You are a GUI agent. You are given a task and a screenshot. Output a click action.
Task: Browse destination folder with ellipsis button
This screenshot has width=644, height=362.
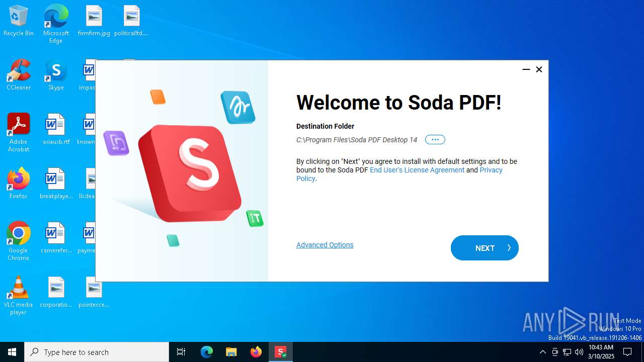point(435,140)
